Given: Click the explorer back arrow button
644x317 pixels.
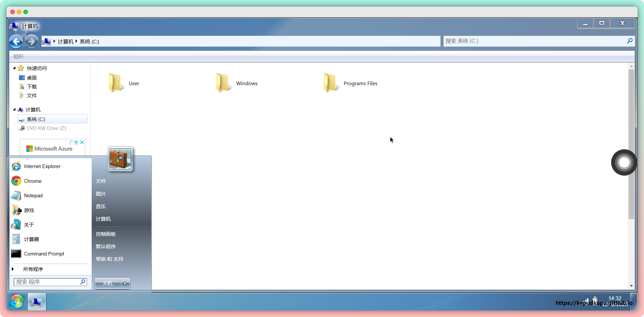Looking at the screenshot, I should pyautogui.click(x=16, y=41).
